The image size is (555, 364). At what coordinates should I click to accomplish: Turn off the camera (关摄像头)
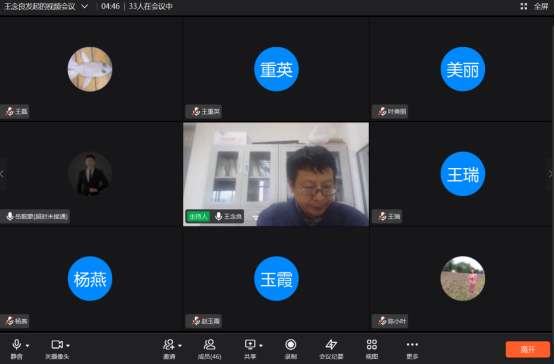tap(57, 349)
